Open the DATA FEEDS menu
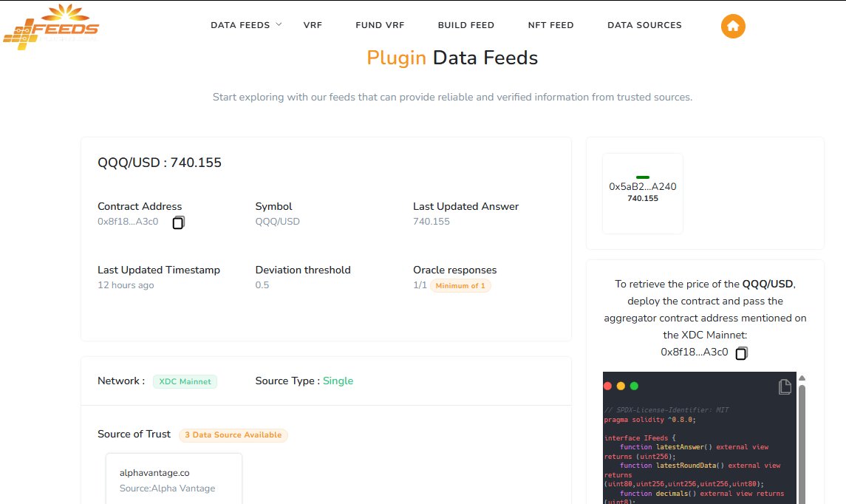Viewport: 846px width, 504px height. 240,25
